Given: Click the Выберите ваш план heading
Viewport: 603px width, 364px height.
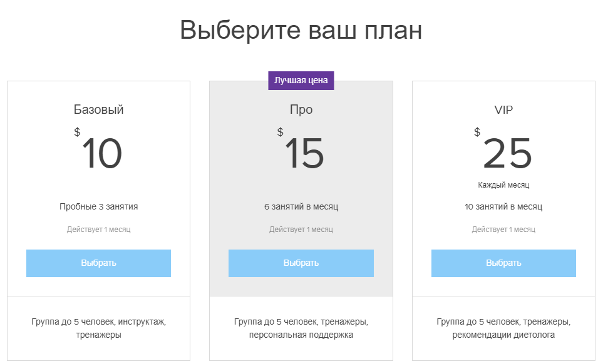Looking at the screenshot, I should click(301, 30).
